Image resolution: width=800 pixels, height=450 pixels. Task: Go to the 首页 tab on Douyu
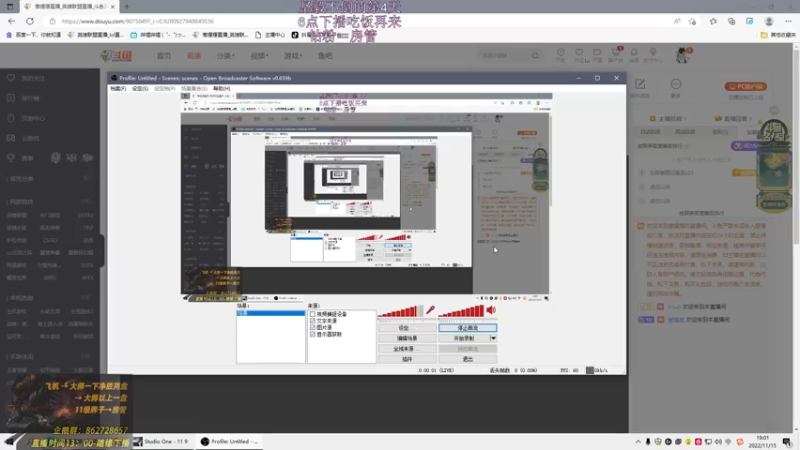click(x=164, y=56)
